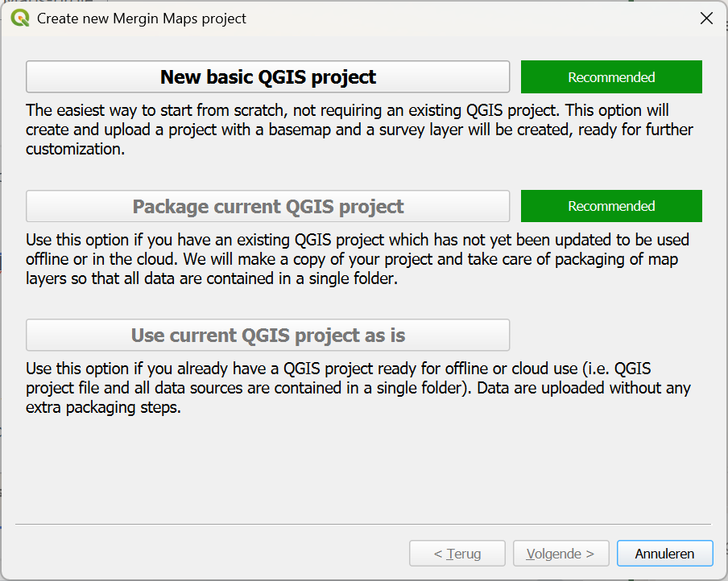Click Recommended badge beside New basic QGIS project

click(x=611, y=77)
